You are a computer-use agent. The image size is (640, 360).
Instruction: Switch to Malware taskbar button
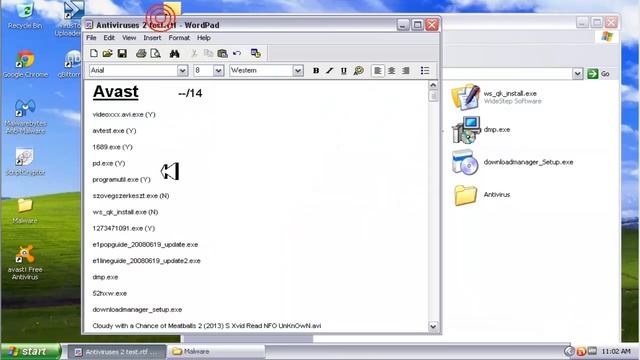[216, 351]
